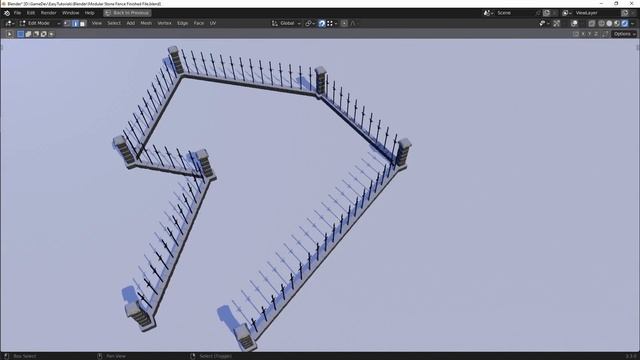Toggle Y axis mirror
This screenshot has height=360, width=640.
click(589, 34)
